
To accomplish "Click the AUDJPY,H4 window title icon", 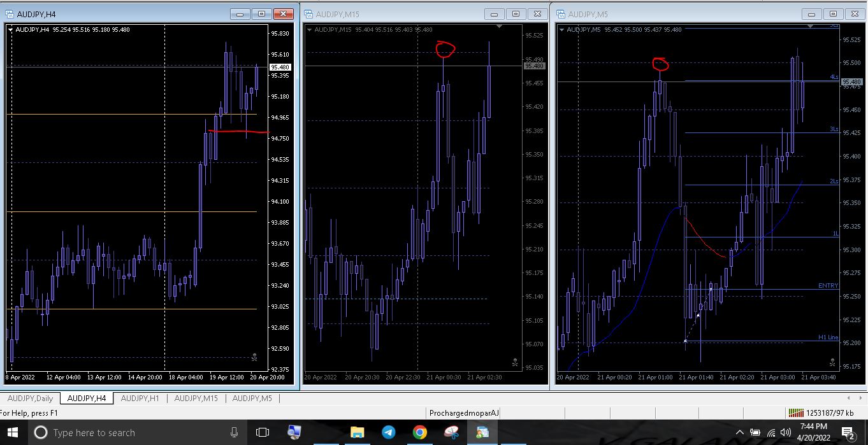I will point(10,13).
